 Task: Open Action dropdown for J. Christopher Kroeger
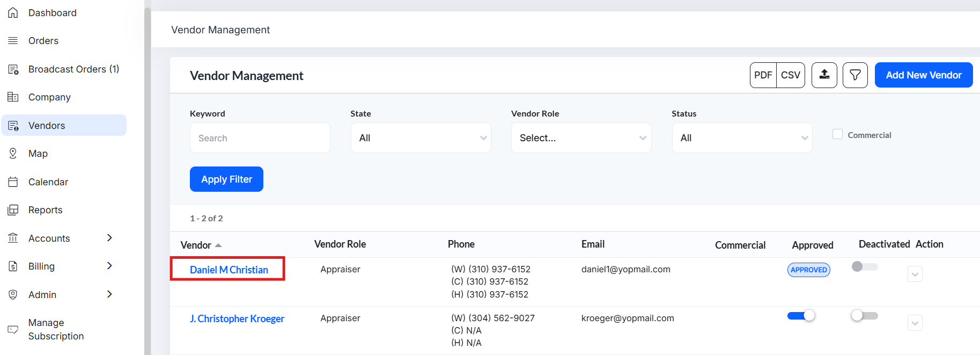pos(915,323)
